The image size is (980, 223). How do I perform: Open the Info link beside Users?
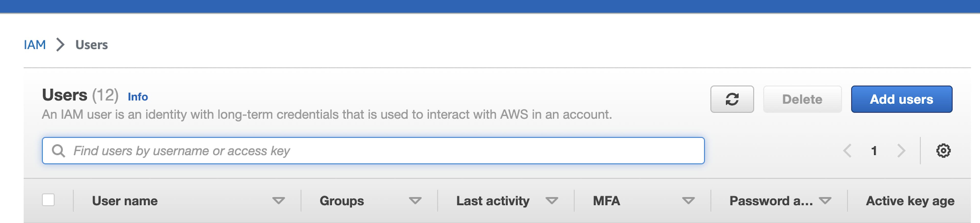138,97
